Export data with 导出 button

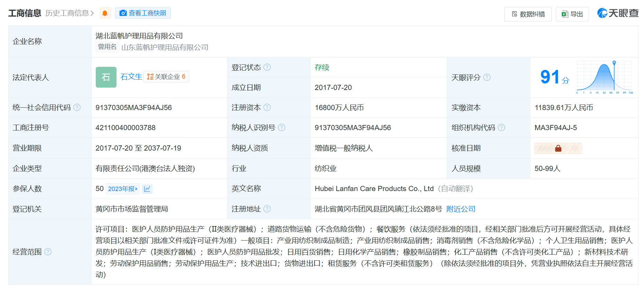pos(572,14)
